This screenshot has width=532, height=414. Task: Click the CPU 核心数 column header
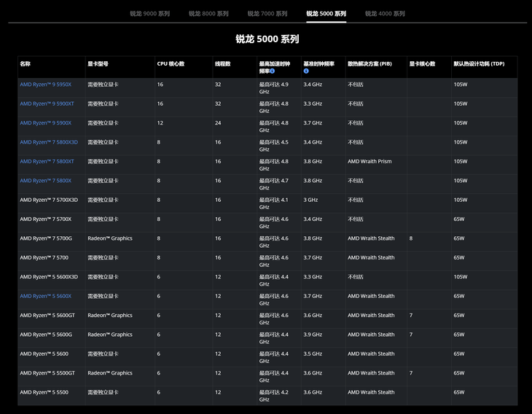pos(171,64)
